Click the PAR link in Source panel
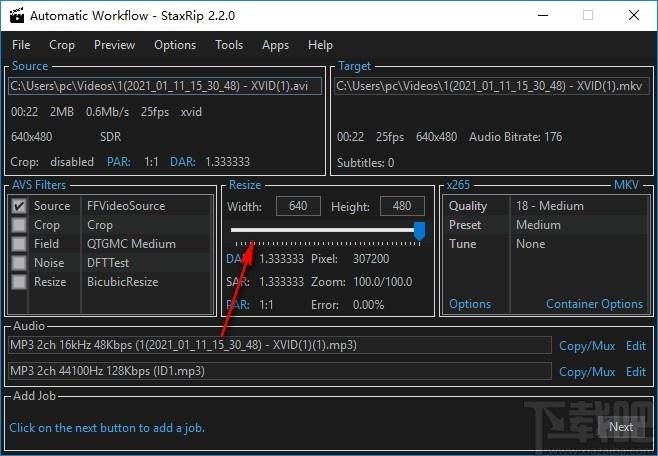The height and width of the screenshot is (456, 658). pos(119,162)
